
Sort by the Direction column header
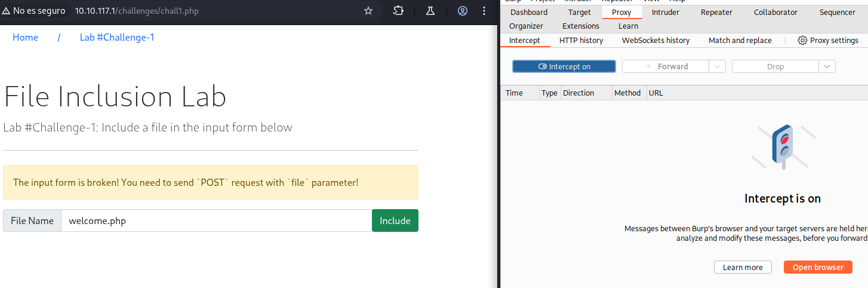click(x=586, y=93)
